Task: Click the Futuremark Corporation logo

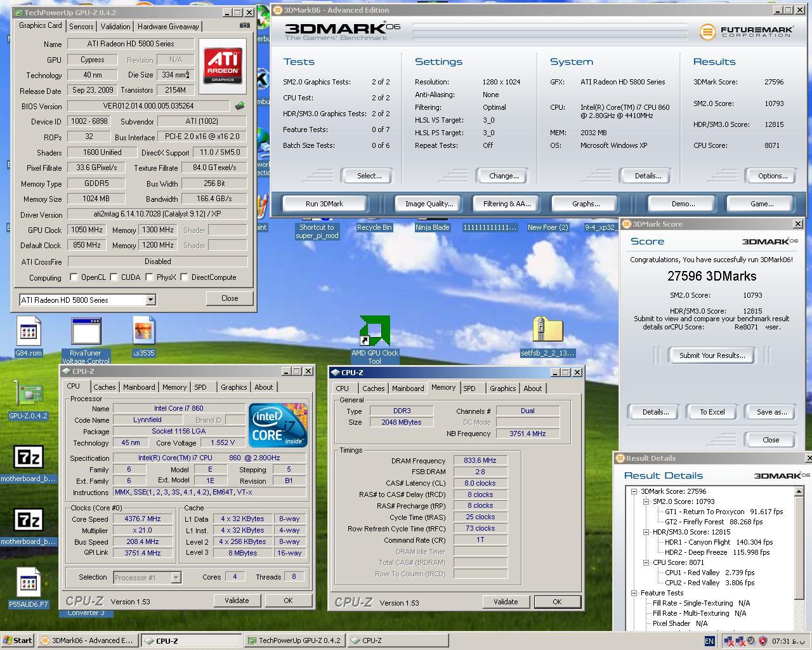Action: tap(746, 31)
